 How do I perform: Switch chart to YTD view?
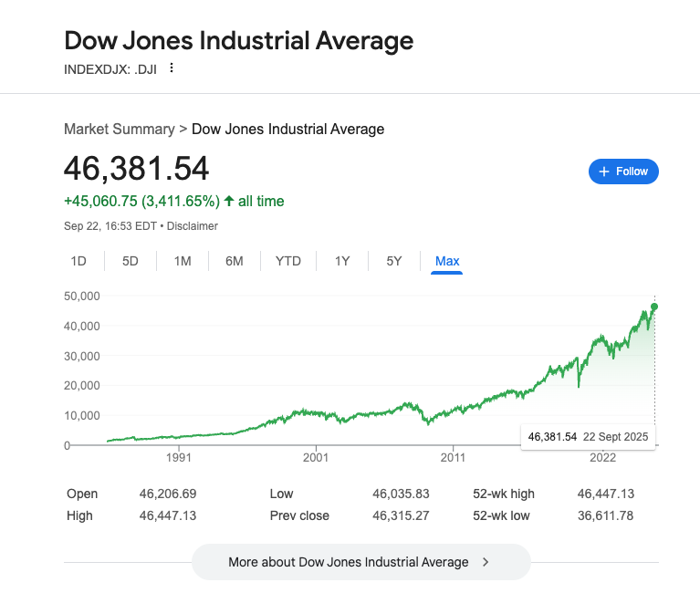tap(288, 261)
